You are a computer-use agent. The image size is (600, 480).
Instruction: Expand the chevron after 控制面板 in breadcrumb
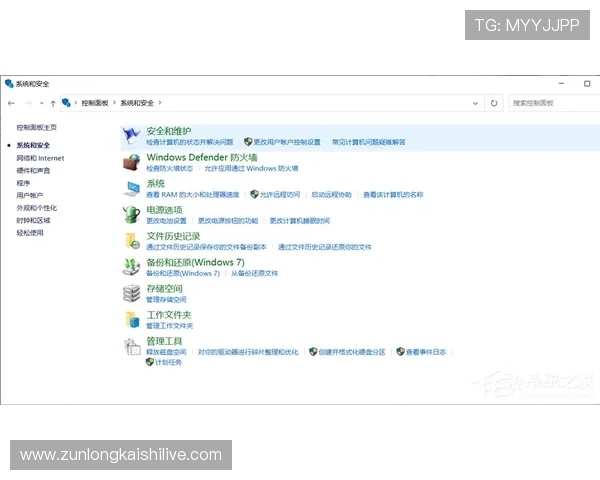[x=115, y=103]
